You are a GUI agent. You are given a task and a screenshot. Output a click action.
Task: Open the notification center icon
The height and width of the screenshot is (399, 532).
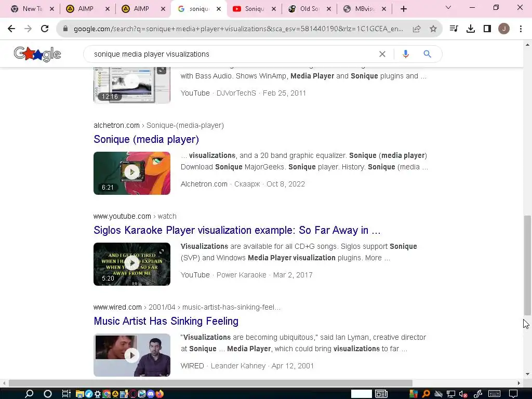[x=513, y=394]
